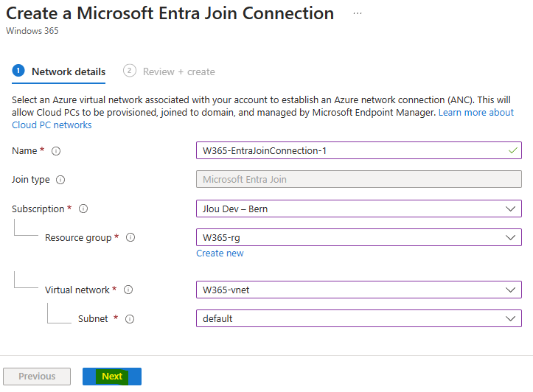Screen dimensions: 533x392
Task: Click the Join type info icon
Action: 60,180
